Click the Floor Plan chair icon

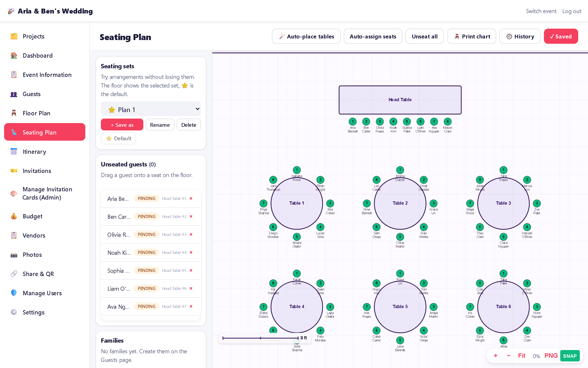[x=14, y=113]
